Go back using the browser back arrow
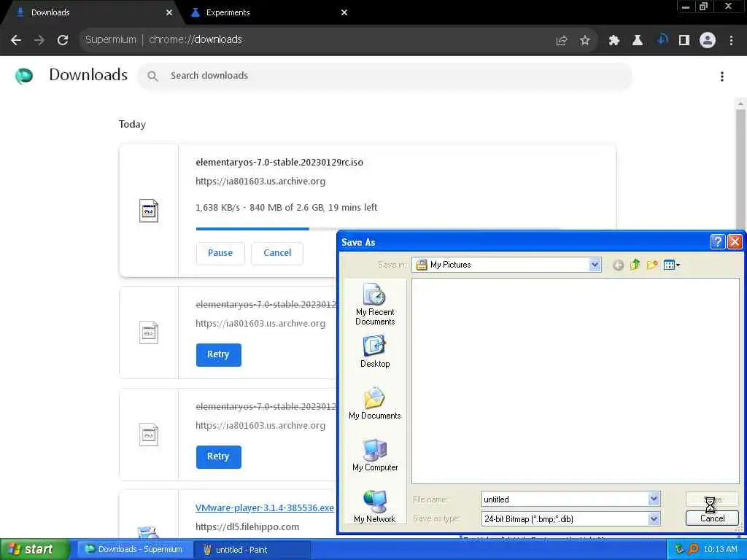The image size is (747, 560). 16,40
